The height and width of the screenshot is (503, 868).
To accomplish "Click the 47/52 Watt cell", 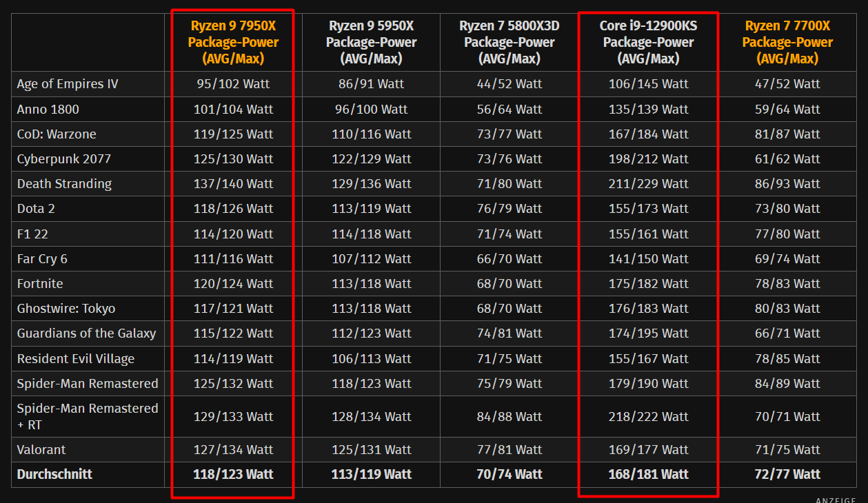I will point(787,84).
